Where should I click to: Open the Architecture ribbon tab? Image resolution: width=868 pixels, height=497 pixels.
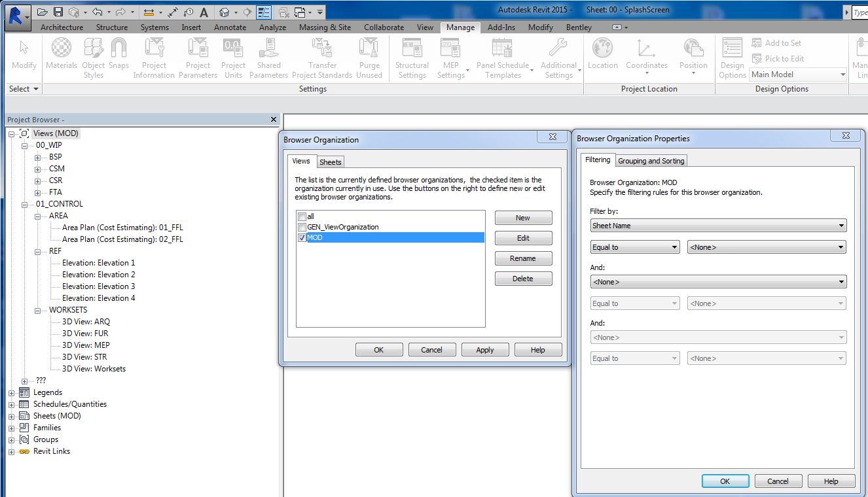click(62, 27)
